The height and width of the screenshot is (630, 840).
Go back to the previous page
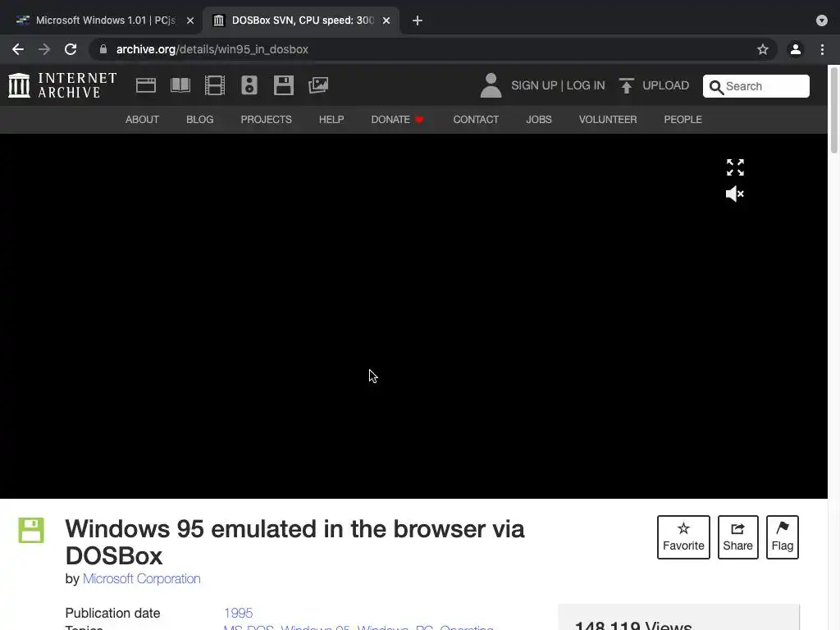click(18, 49)
